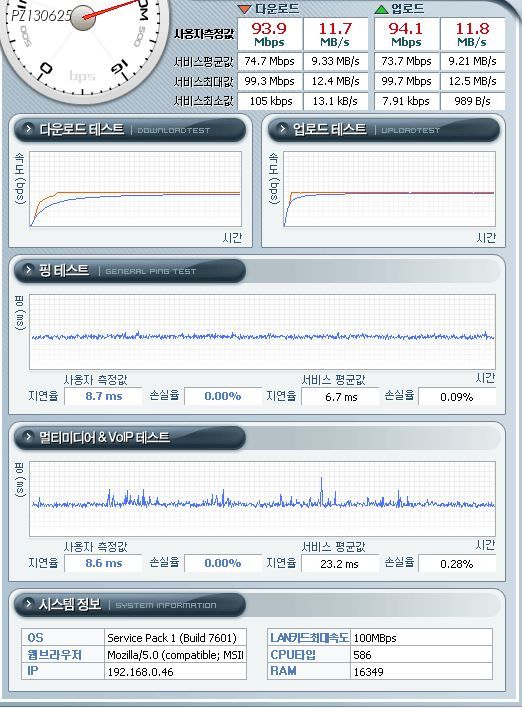Click the 99.3 Mbps maximum download cell

point(270,81)
